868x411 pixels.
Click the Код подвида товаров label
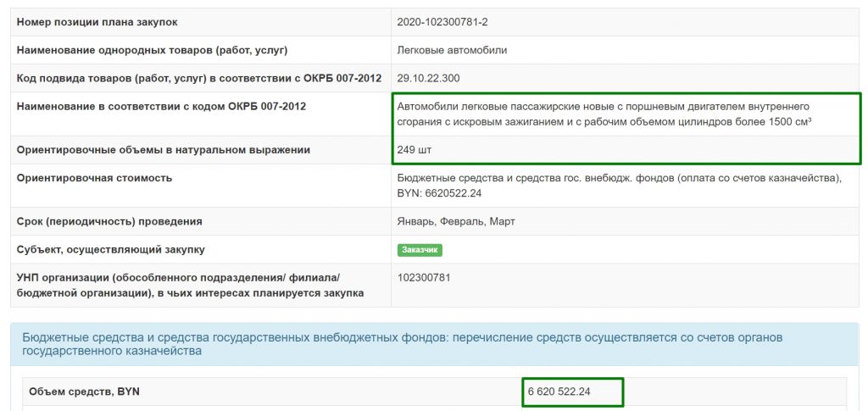pyautogui.click(x=198, y=78)
